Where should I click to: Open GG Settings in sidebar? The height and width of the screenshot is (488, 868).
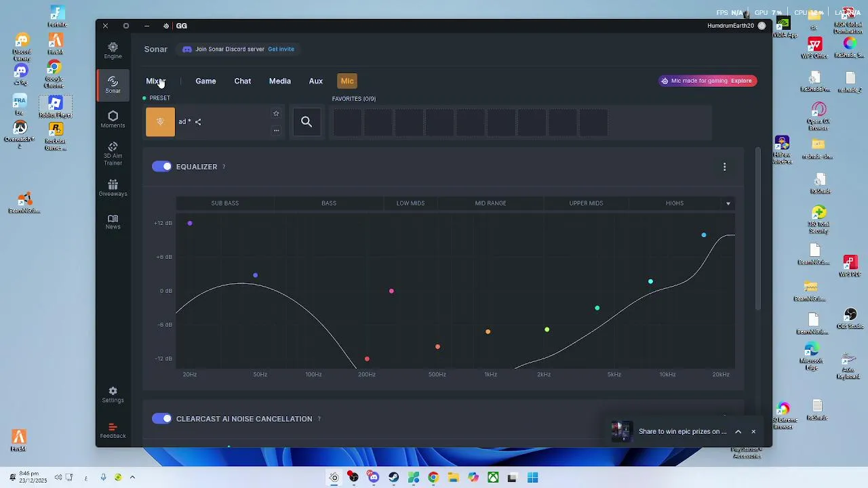click(x=113, y=394)
